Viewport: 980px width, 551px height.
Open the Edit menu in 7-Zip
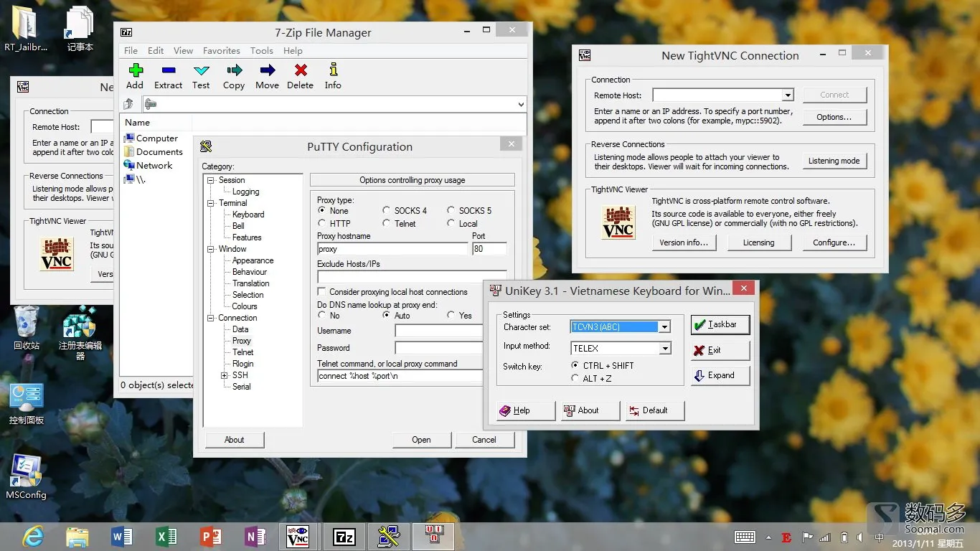(156, 51)
